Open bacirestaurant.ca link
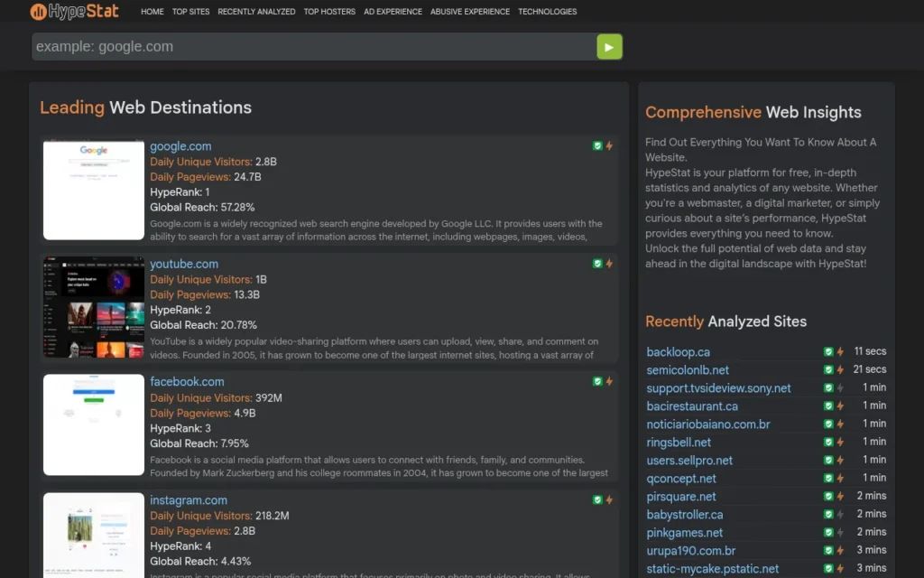924x578 pixels. point(692,406)
